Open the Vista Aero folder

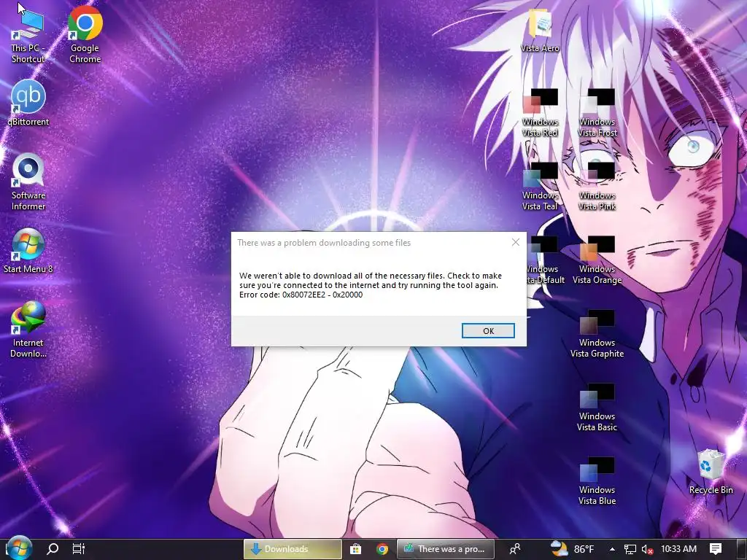pyautogui.click(x=540, y=31)
